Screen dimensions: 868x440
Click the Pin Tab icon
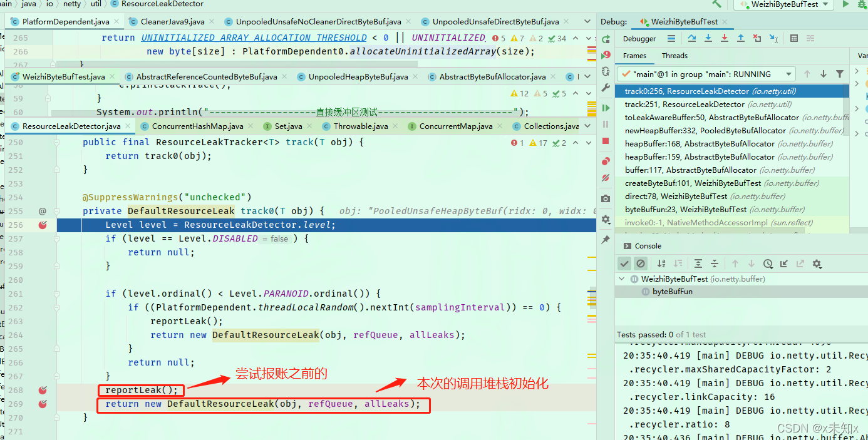pyautogui.click(x=606, y=240)
